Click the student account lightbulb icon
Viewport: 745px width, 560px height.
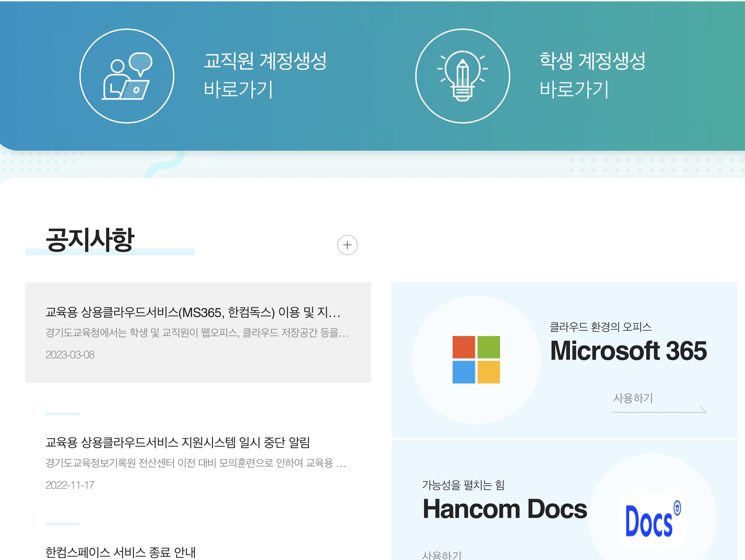coord(462,76)
